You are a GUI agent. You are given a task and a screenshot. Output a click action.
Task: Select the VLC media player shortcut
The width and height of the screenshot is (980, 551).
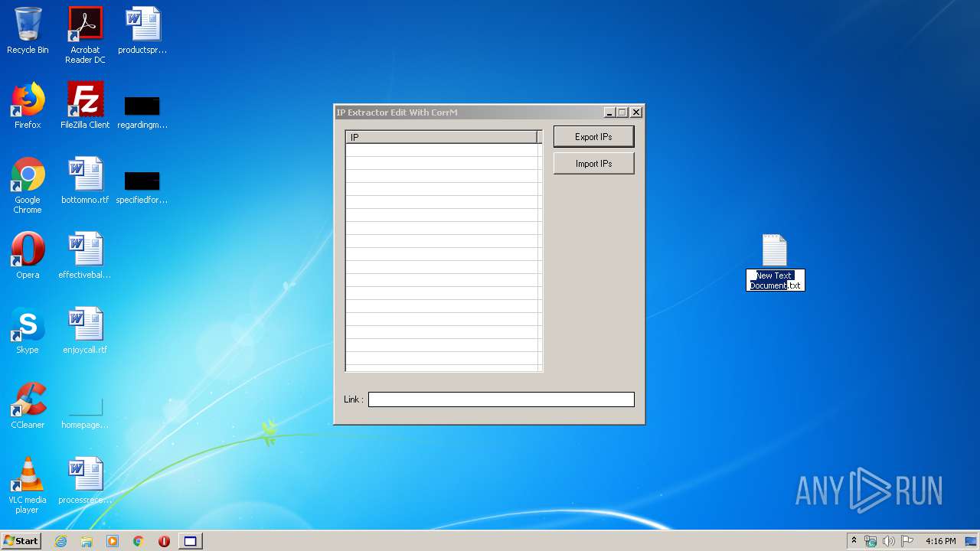coord(28,485)
